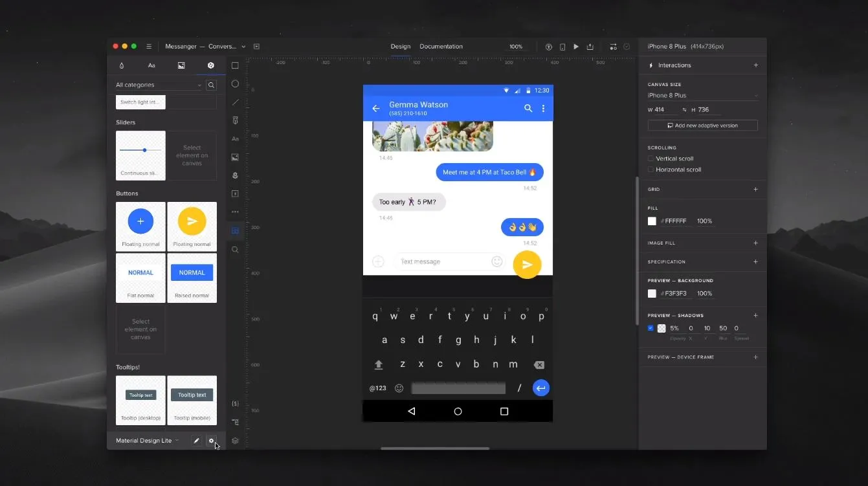Image resolution: width=868 pixels, height=486 pixels.
Task: Switch to components library tab
Action: pos(211,65)
